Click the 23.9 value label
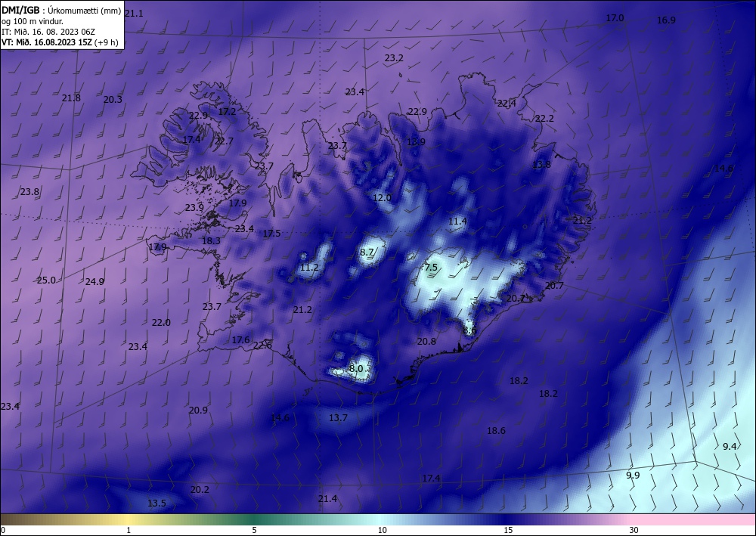Viewport: 756px width, 536px height. 194,208
